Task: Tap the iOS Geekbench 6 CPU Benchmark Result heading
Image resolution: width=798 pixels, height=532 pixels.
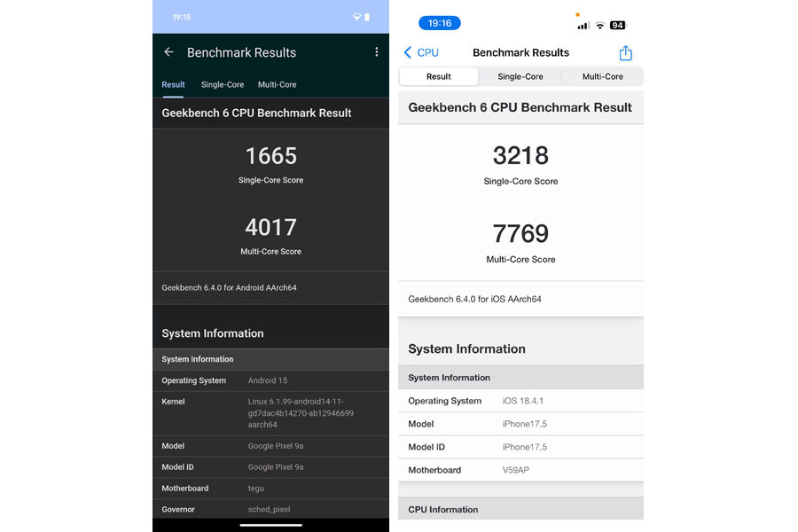Action: click(520, 107)
